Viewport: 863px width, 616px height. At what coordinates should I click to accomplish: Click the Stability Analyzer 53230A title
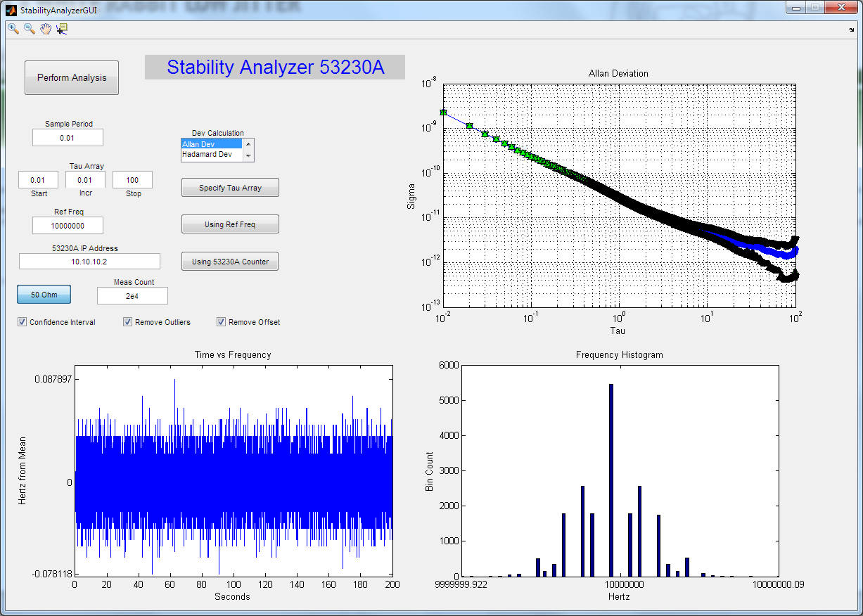pyautogui.click(x=275, y=68)
